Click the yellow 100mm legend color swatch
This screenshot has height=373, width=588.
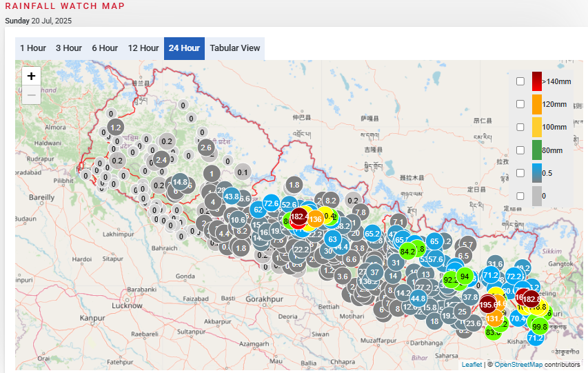click(x=537, y=127)
